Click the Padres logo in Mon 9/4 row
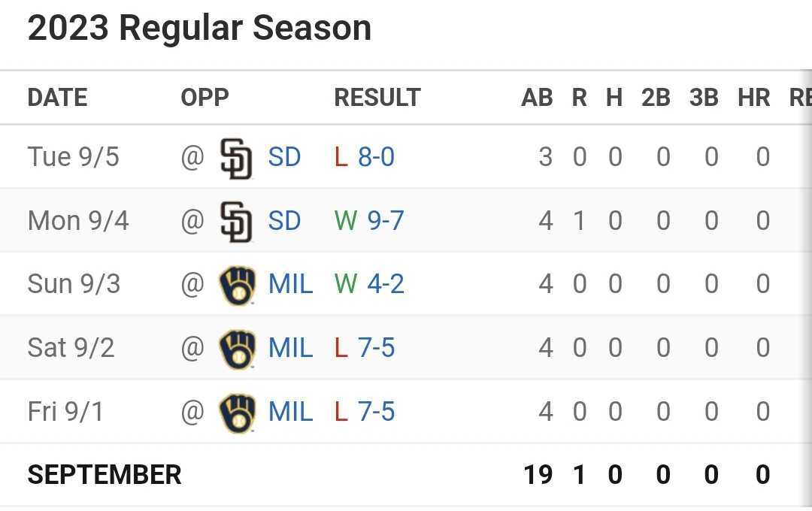Viewport: 812px width, 511px height. pyautogui.click(x=236, y=222)
